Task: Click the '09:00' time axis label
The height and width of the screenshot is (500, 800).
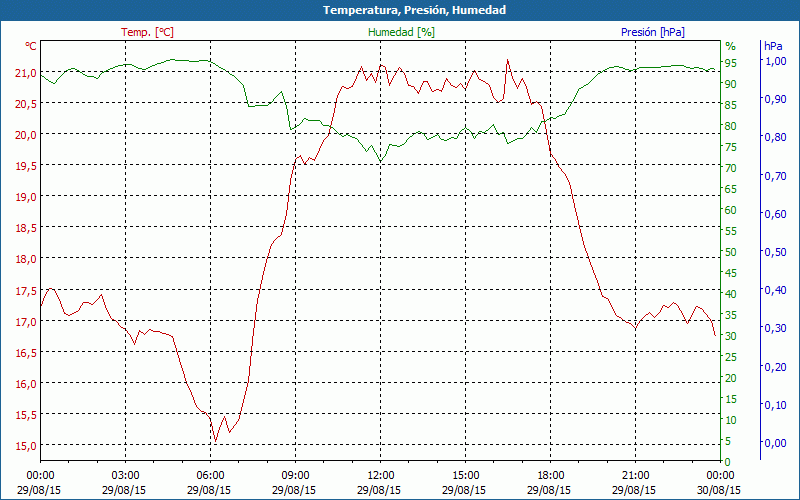Action: [x=295, y=476]
